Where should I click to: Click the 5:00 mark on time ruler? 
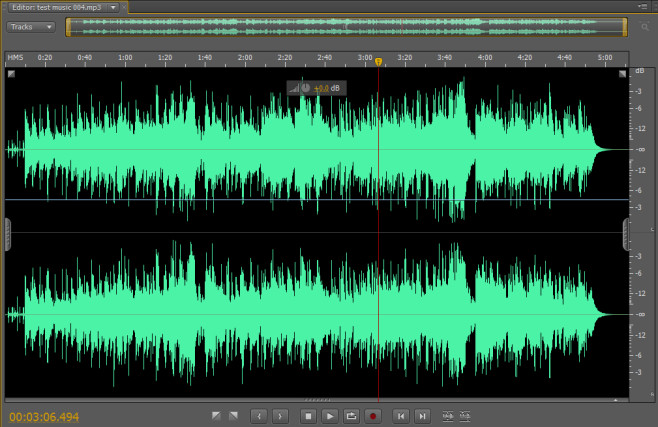pyautogui.click(x=605, y=57)
